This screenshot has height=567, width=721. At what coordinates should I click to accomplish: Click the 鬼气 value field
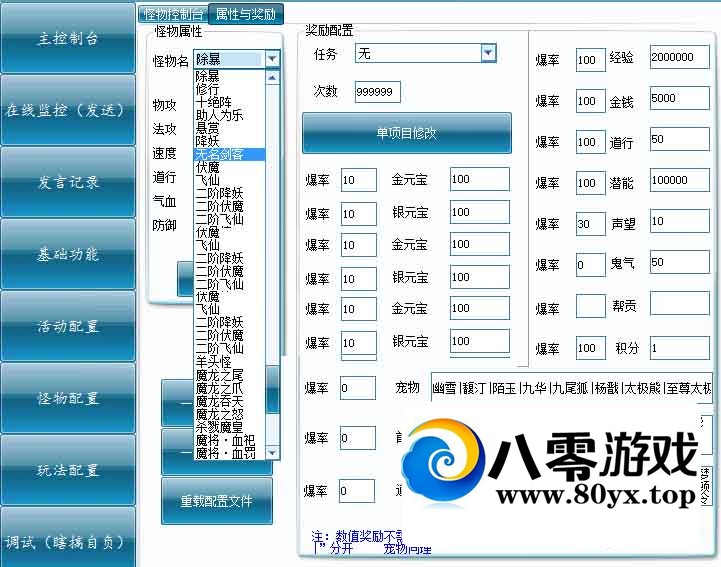tap(680, 262)
